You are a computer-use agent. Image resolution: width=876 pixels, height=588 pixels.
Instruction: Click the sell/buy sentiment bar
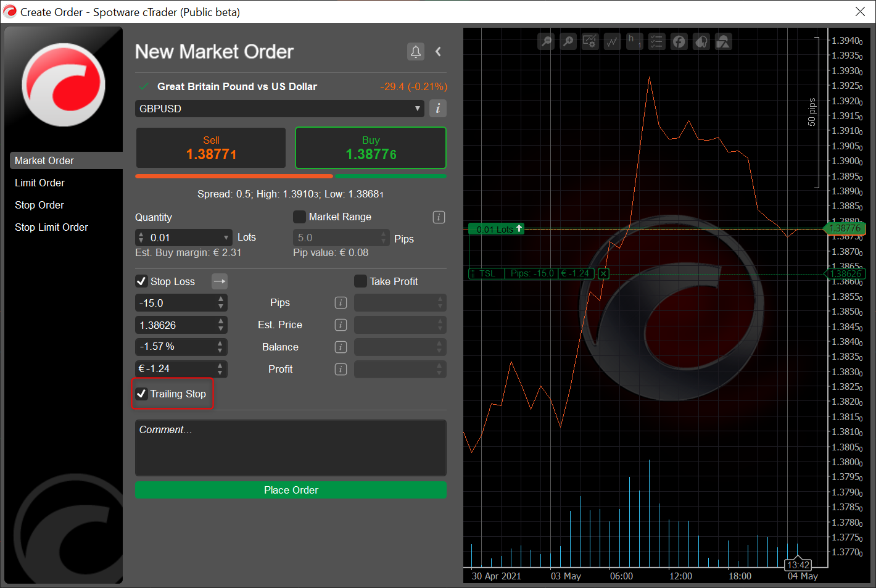click(291, 176)
